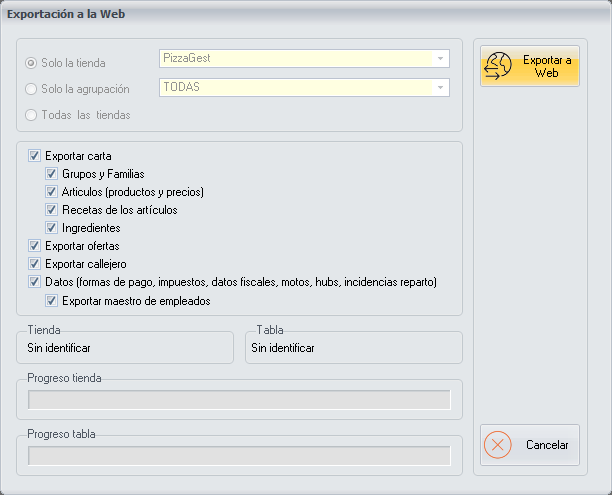Click the 'Progreso tienda' progress bar
Image resolution: width=612 pixels, height=495 pixels.
pos(239,400)
